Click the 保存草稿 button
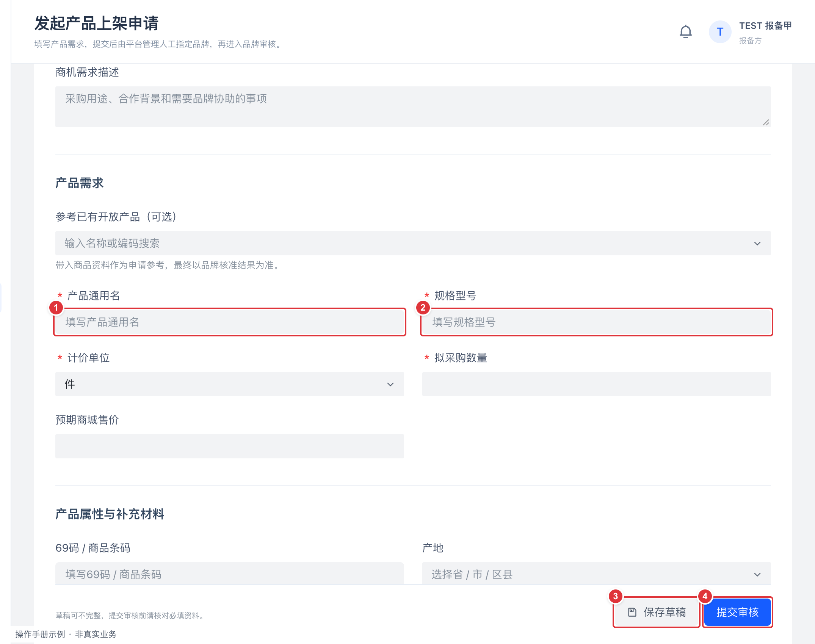815x644 pixels. (657, 612)
